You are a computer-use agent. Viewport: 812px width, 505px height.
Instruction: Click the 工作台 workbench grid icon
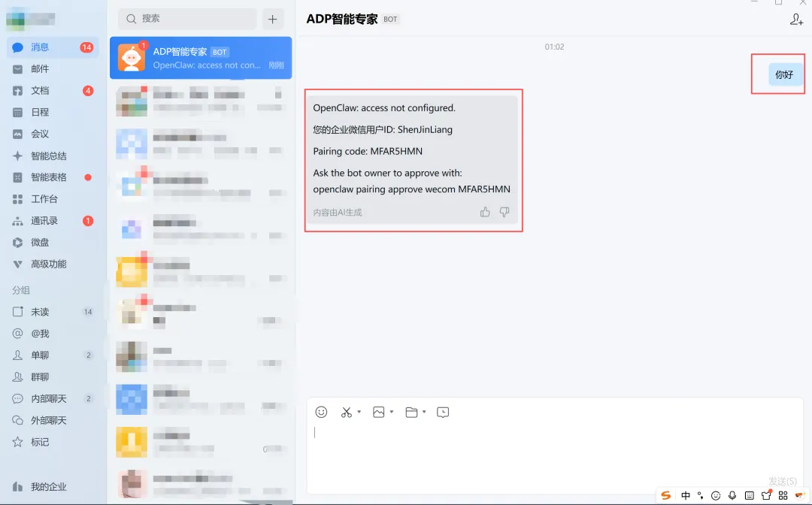click(17, 199)
